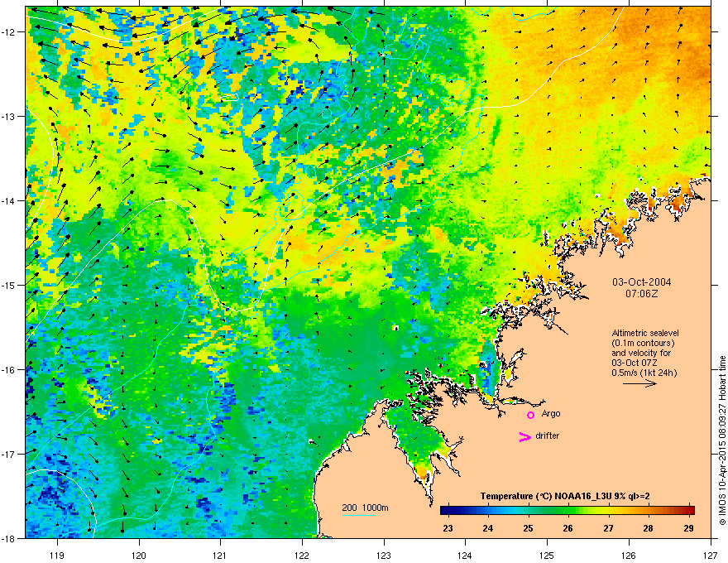The width and height of the screenshot is (728, 563).
Task: Click the drifter legend label
Action: click(x=548, y=435)
